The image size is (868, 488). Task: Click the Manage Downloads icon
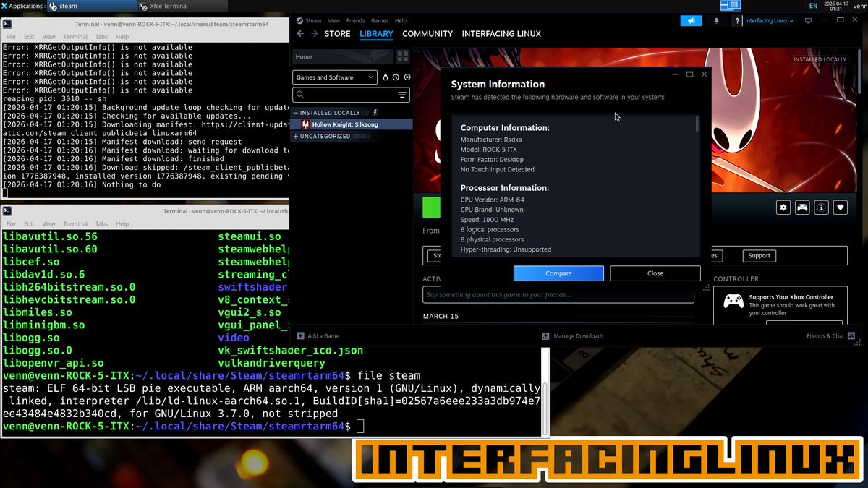click(545, 335)
